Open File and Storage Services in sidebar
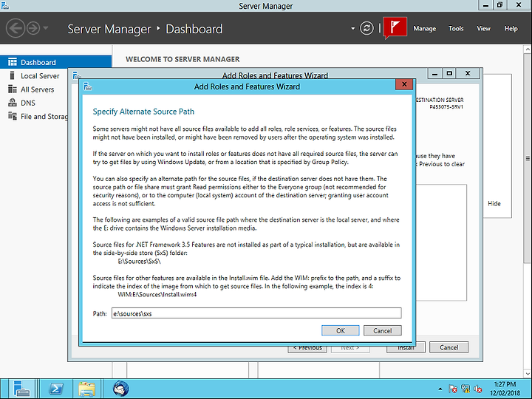 [44, 117]
